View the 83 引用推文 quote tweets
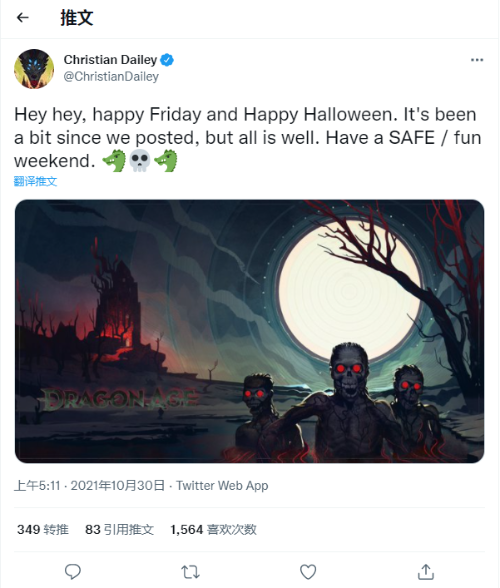Viewport: 500px width, 588px height. (119, 530)
